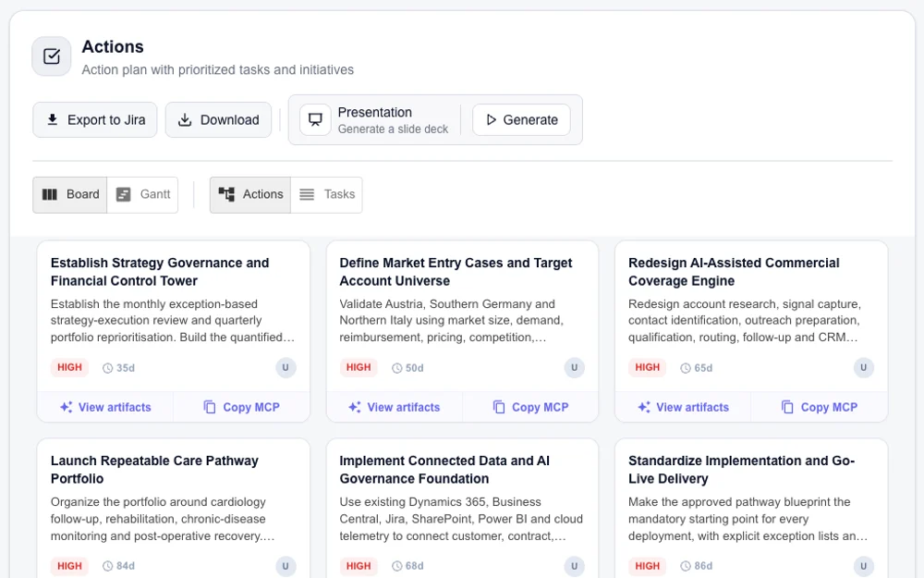
Task: Click subtitle 'Action plan with prioritized tasks and initiatives'
Action: pos(217,69)
